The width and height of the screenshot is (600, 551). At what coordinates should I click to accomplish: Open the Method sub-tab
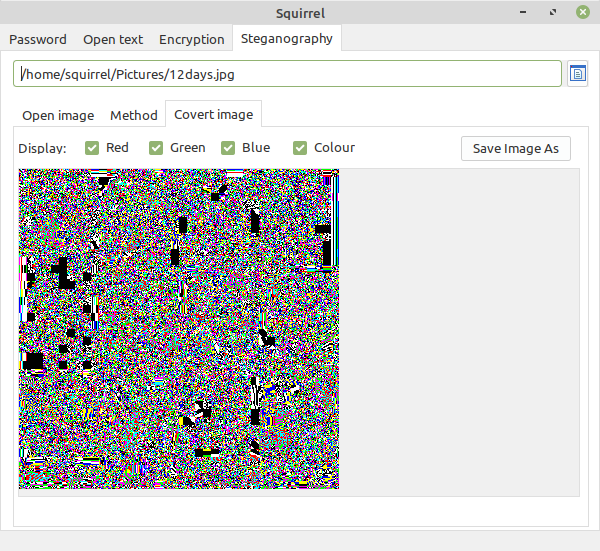[134, 115]
